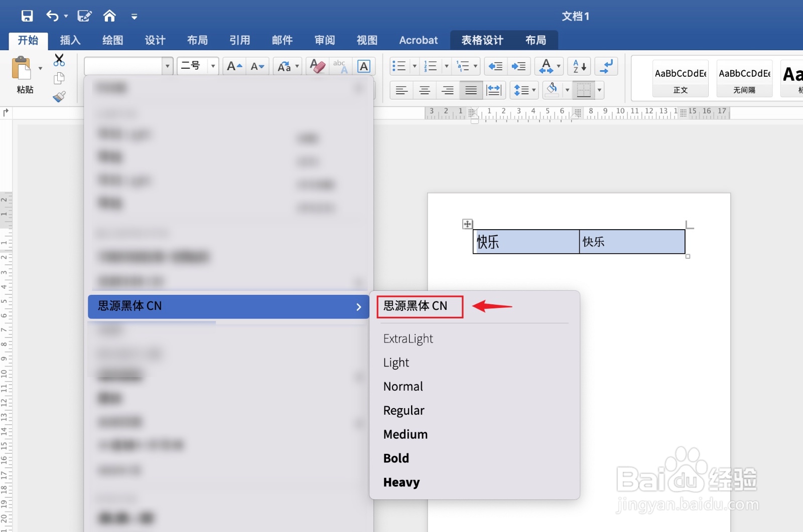This screenshot has height=532, width=803.
Task: Expand the font name dropdown arrow
Action: [x=168, y=66]
